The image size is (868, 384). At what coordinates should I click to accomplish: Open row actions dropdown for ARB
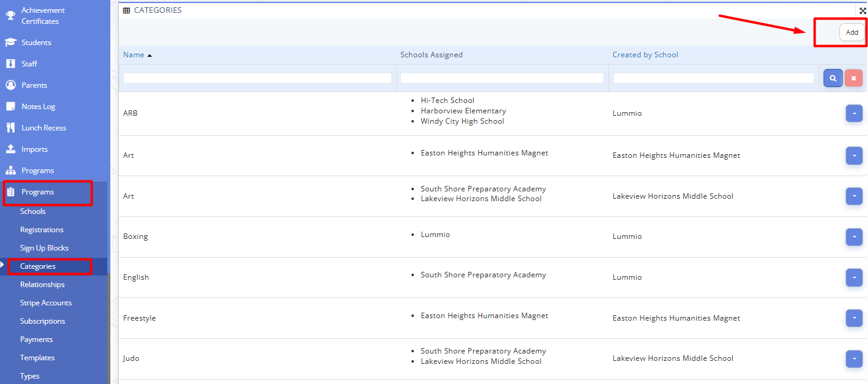(x=854, y=113)
